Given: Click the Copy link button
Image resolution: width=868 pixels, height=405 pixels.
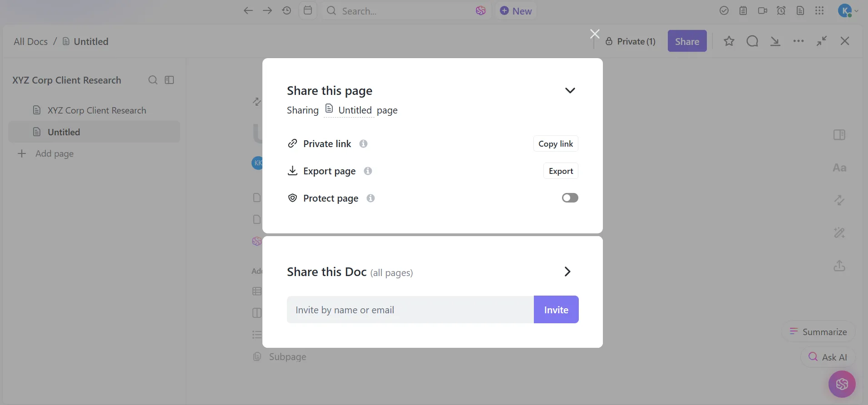Looking at the screenshot, I should (556, 144).
